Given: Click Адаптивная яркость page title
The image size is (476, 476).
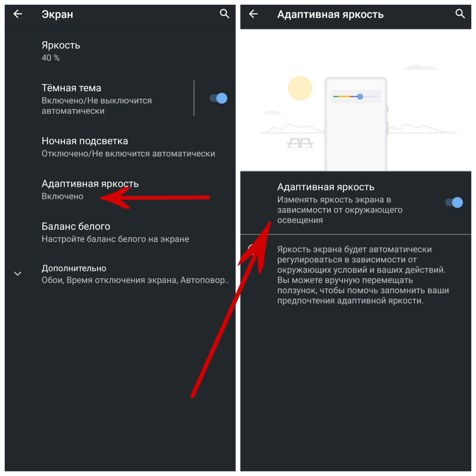Looking at the screenshot, I should (330, 15).
